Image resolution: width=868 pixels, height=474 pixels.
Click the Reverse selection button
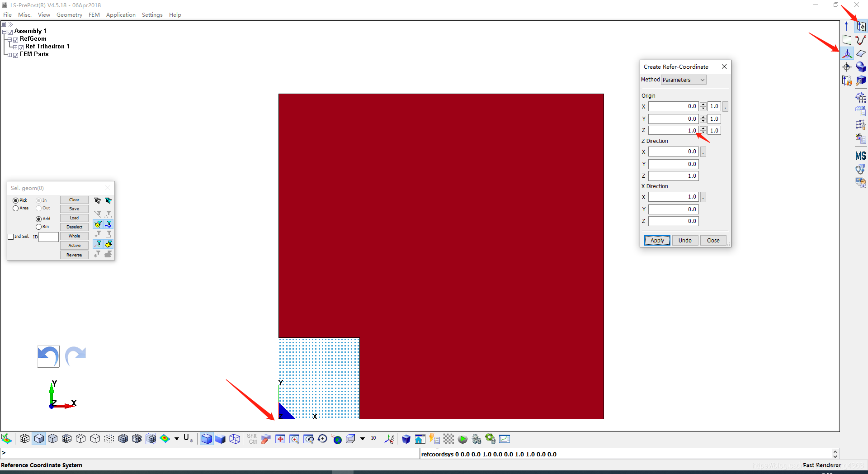[x=74, y=255]
